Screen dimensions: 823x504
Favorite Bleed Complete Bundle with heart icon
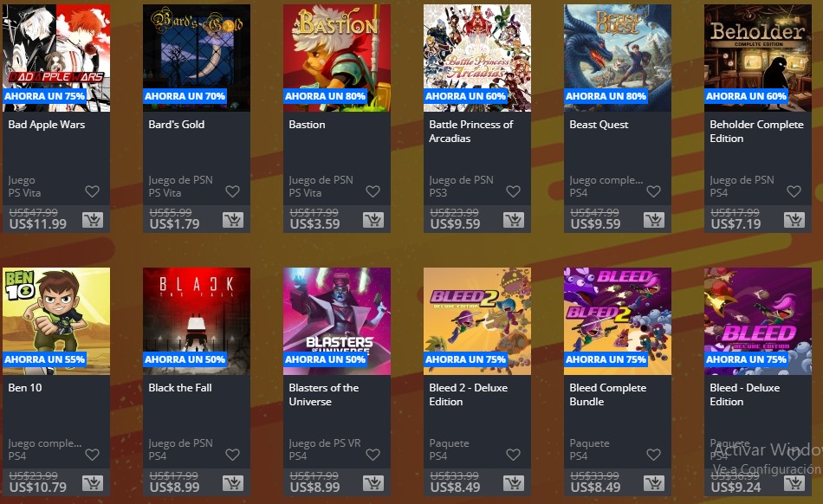pyautogui.click(x=653, y=455)
